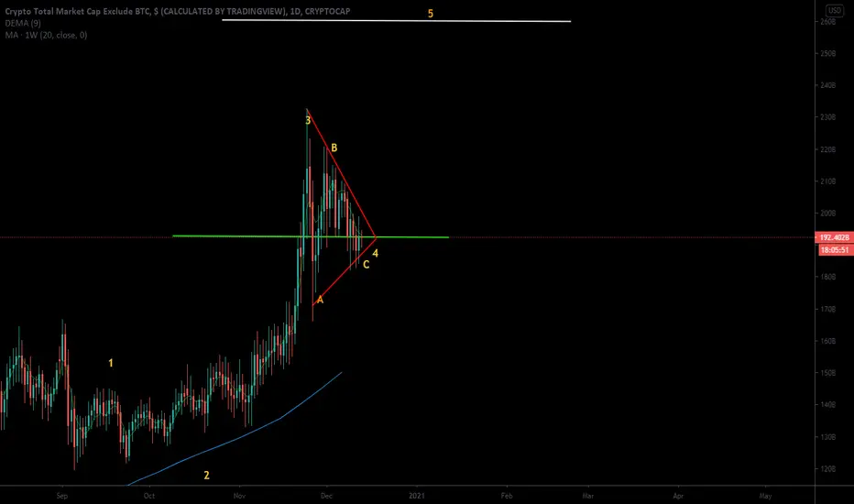Click the 210B price axis label

pyautogui.click(x=827, y=181)
